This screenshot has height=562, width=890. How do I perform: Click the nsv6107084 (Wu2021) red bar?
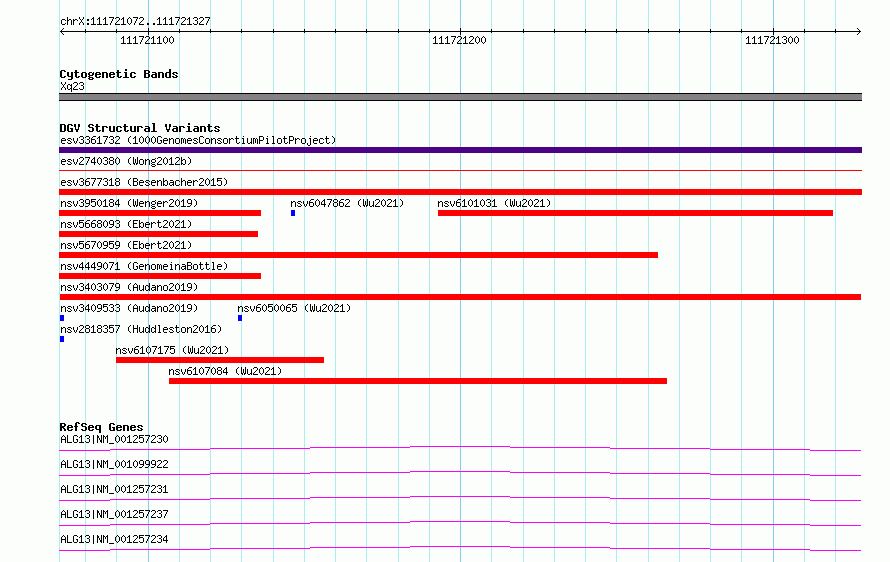(x=418, y=381)
